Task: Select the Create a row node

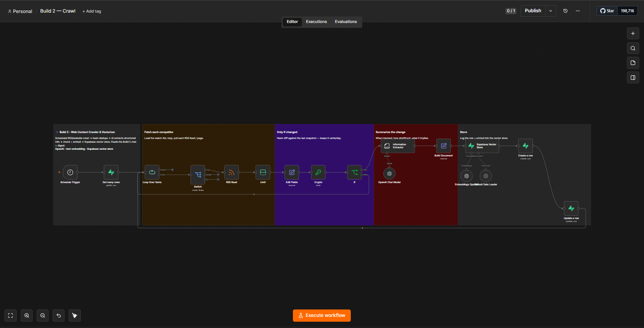Action: [x=525, y=146]
